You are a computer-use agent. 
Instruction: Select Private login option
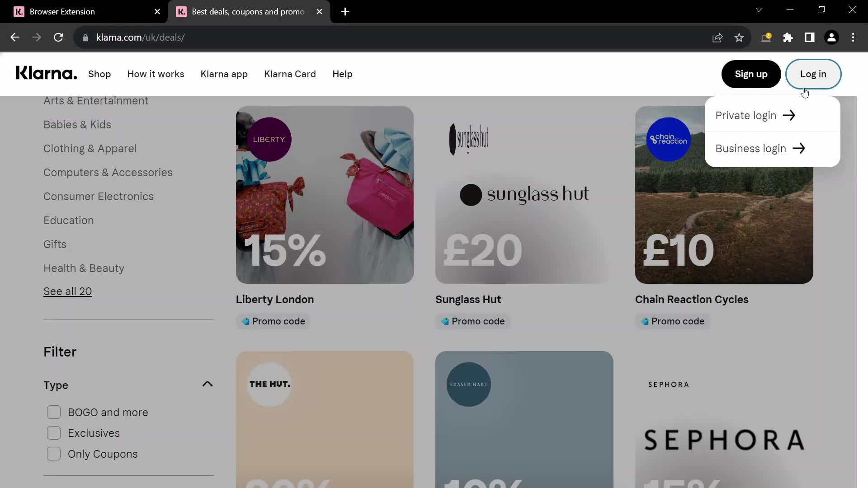[x=755, y=116]
